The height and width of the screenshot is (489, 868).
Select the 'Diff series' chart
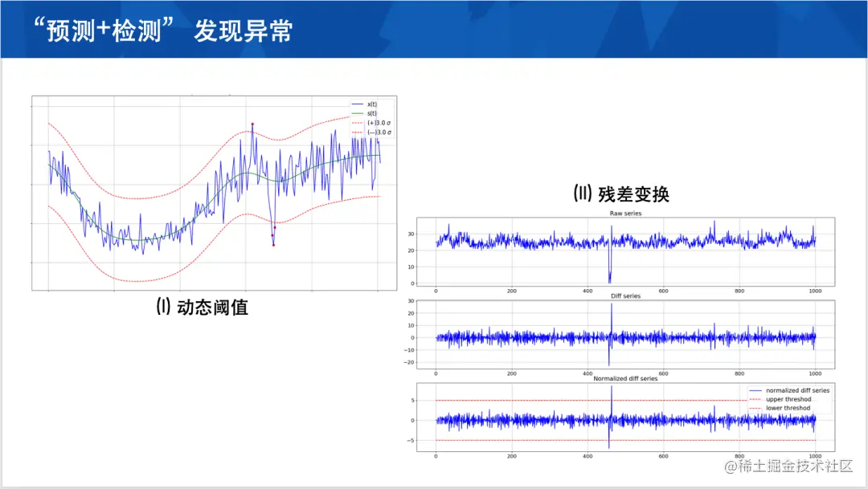point(625,335)
